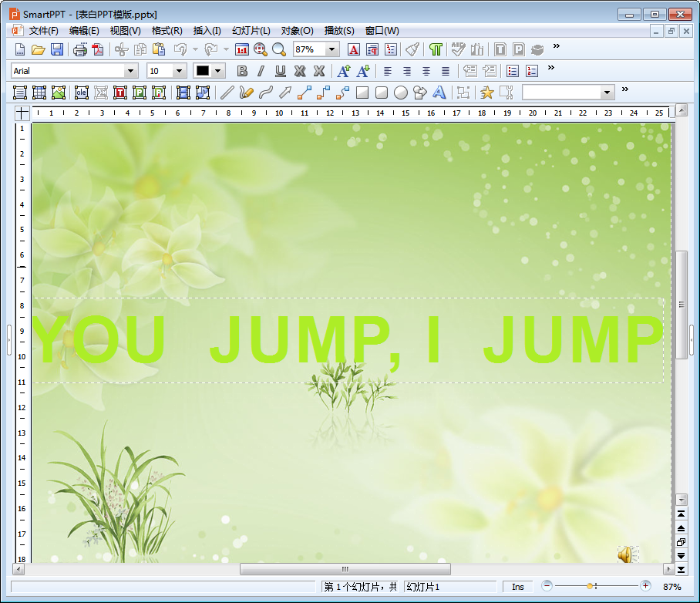Image resolution: width=700 pixels, height=603 pixels.
Task: Create a new document with the New icon
Action: point(19,49)
